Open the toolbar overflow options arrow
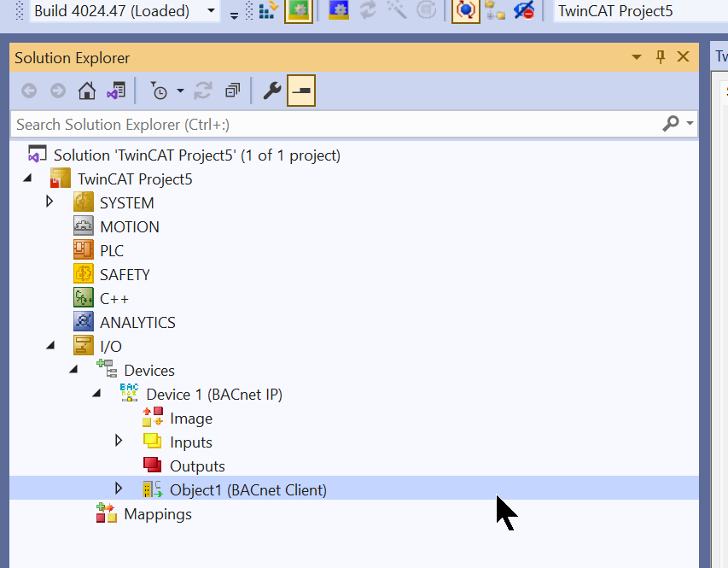Screen dimensions: 728x568 click(235, 16)
